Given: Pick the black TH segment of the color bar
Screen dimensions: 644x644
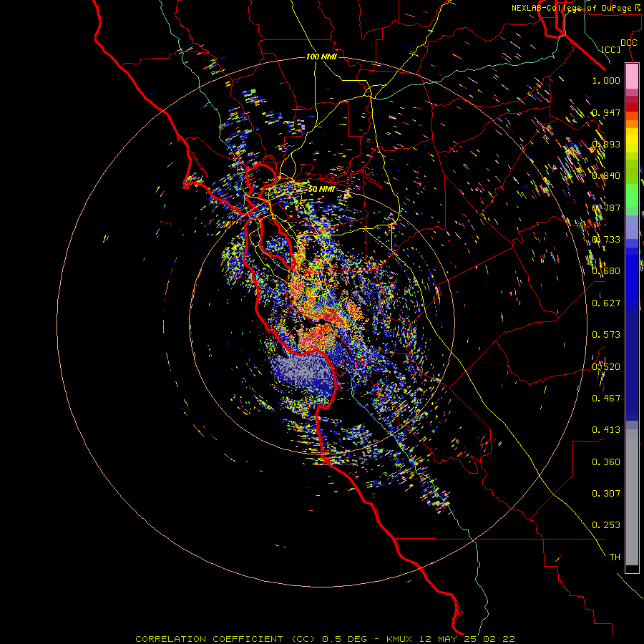Looking at the screenshot, I should pyautogui.click(x=632, y=568).
